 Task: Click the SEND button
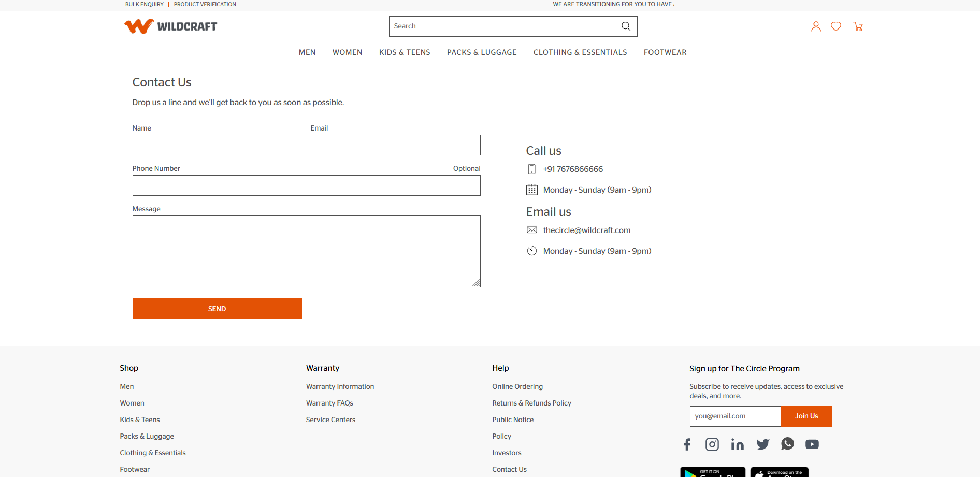(218, 308)
